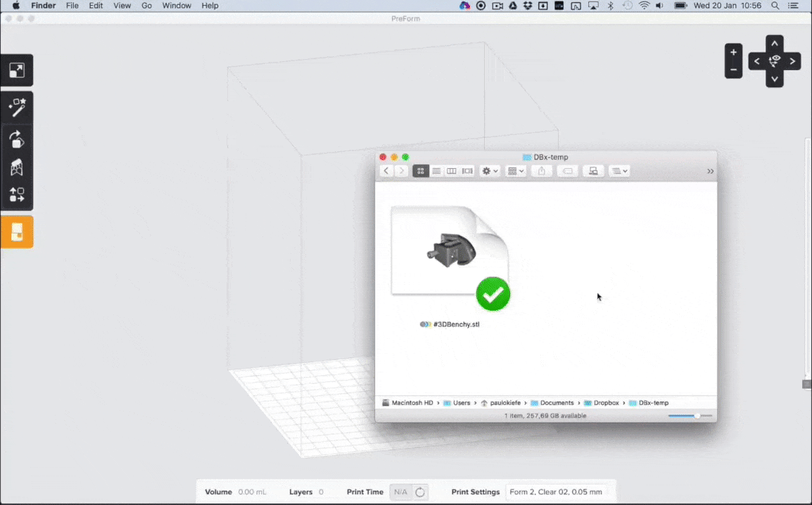Image resolution: width=812 pixels, height=505 pixels.
Task: Select the Orientation rotate tool
Action: (17, 140)
